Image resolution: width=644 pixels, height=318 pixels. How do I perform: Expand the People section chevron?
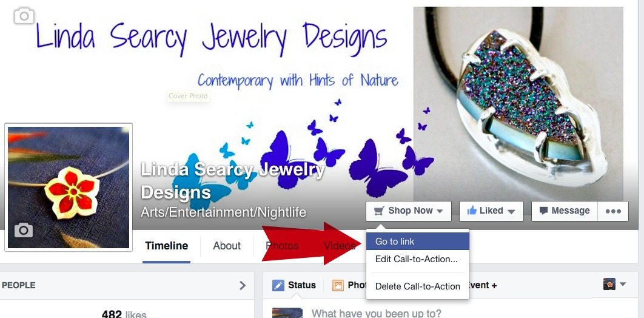pos(243,285)
